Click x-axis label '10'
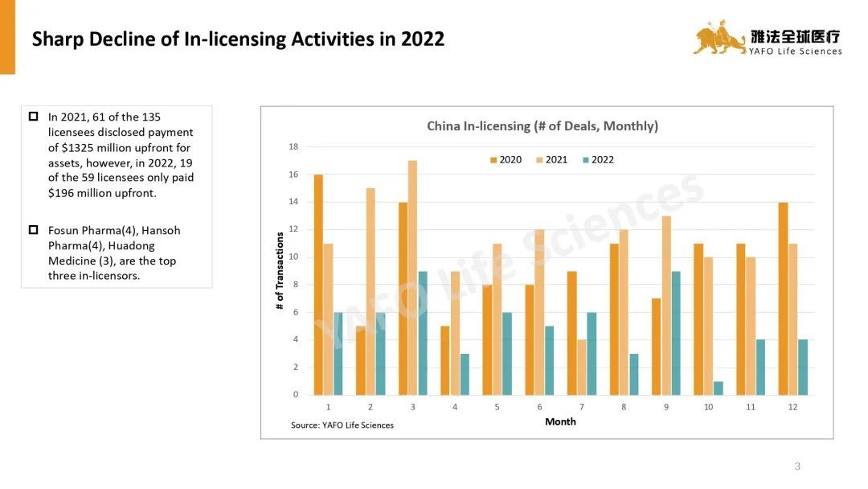 click(x=708, y=407)
